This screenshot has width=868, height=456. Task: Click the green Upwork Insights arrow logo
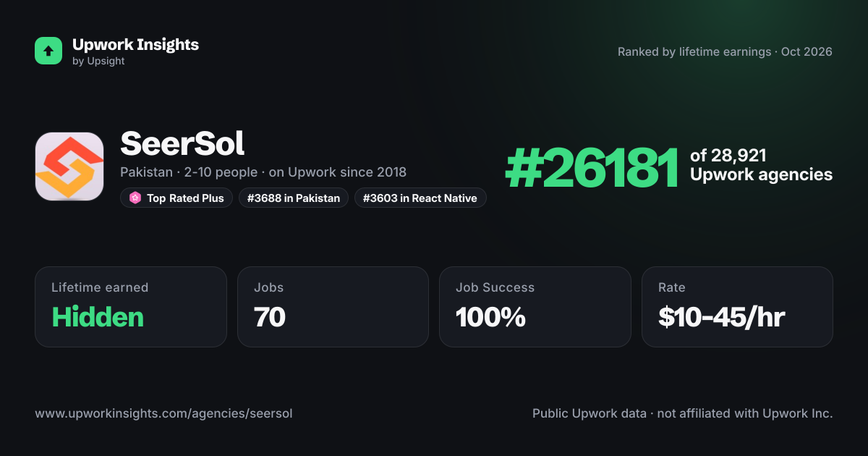click(x=48, y=51)
